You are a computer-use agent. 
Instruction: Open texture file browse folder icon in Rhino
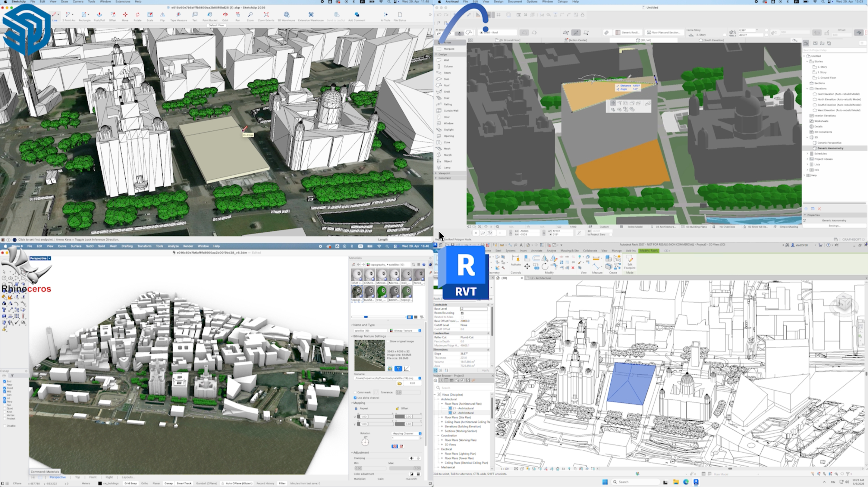coord(400,383)
